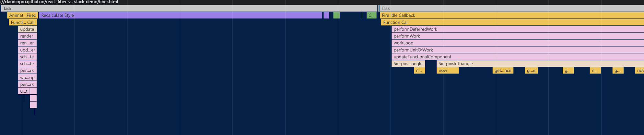The height and width of the screenshot is (135, 644).
Task: Click the truncated "Sierpin...iangle" block
Action: [x=408, y=64]
